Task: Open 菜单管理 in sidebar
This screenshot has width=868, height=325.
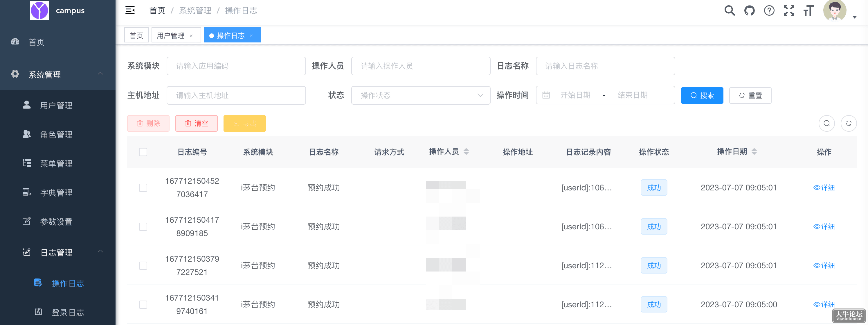Action: tap(57, 163)
